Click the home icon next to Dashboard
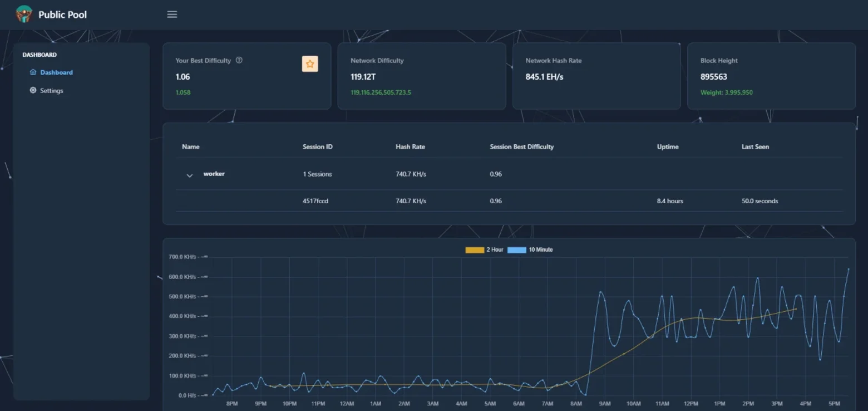The image size is (868, 411). (x=33, y=72)
